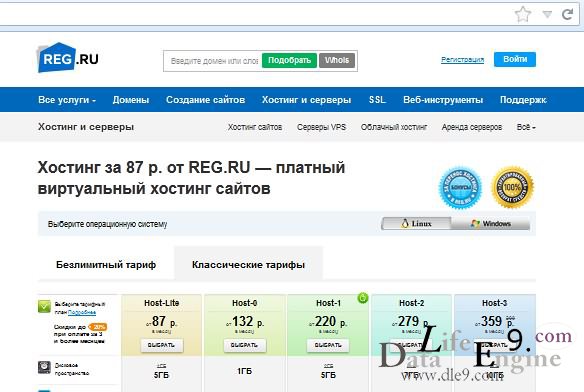Click the domain search input field

214,61
